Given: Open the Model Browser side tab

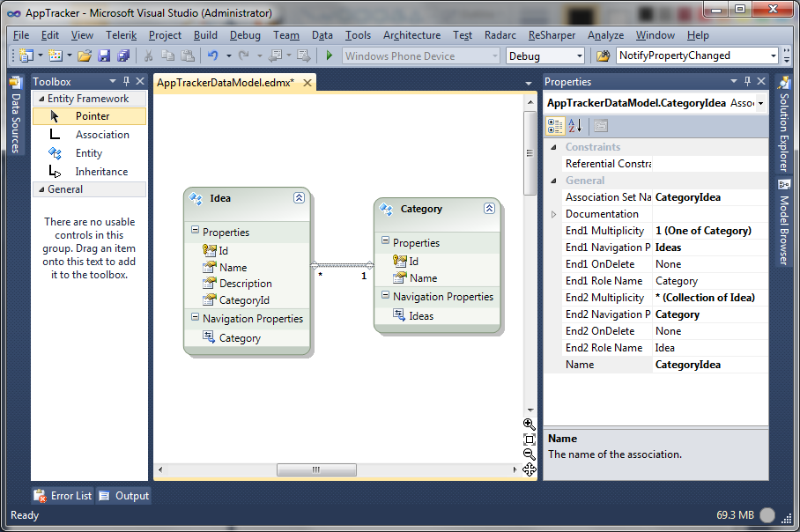Looking at the screenshot, I should point(783,222).
